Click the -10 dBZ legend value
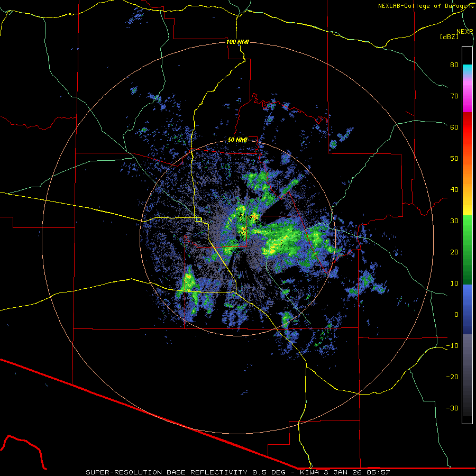476x476 pixels. coord(452,346)
